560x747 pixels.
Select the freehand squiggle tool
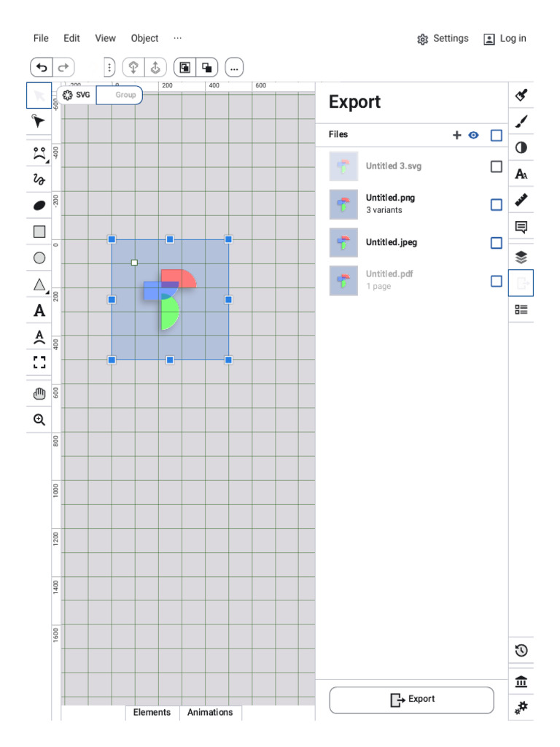point(39,179)
